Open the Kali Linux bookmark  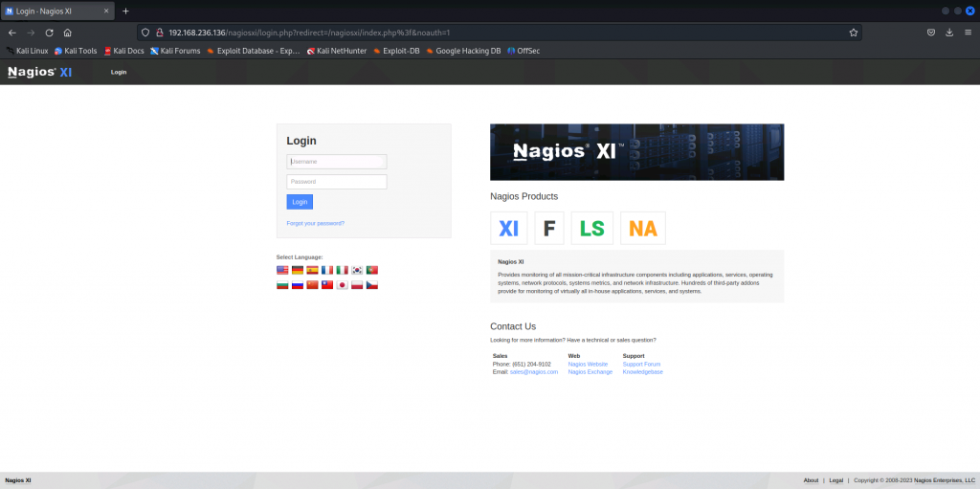coord(28,51)
